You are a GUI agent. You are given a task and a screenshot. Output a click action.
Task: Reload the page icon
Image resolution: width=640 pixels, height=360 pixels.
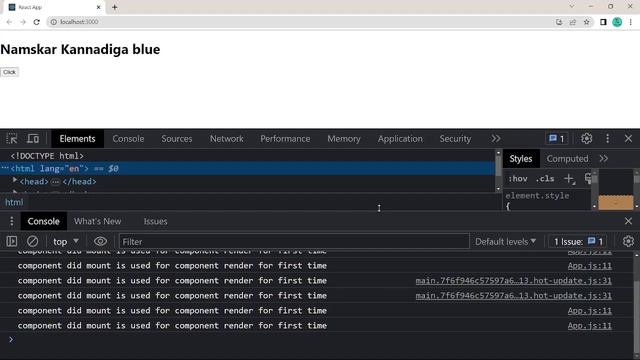tap(36, 22)
